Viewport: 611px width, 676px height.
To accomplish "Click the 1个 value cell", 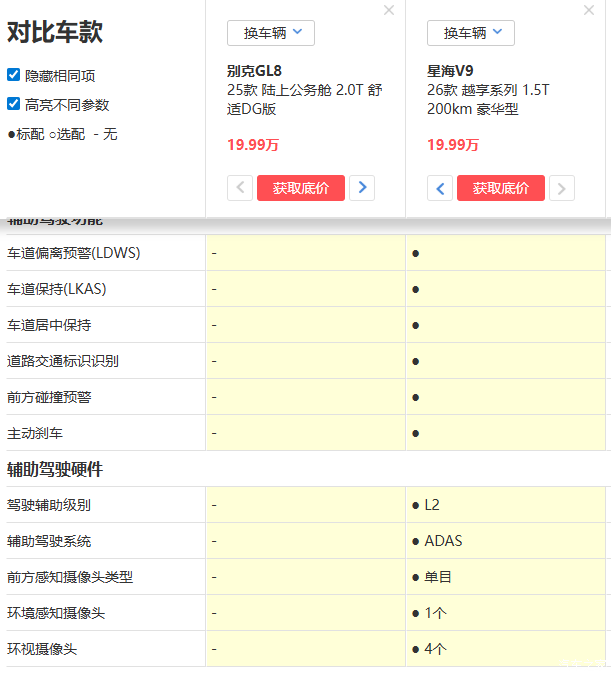I will click(x=505, y=613).
